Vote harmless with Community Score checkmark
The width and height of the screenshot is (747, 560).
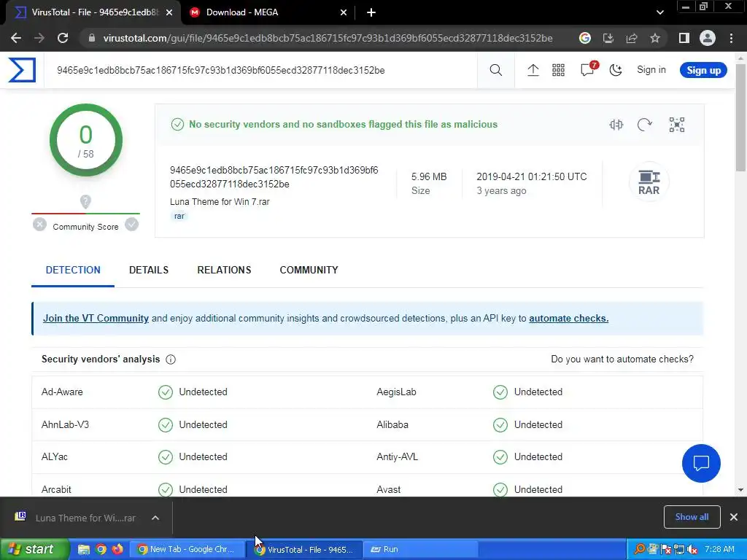point(131,225)
